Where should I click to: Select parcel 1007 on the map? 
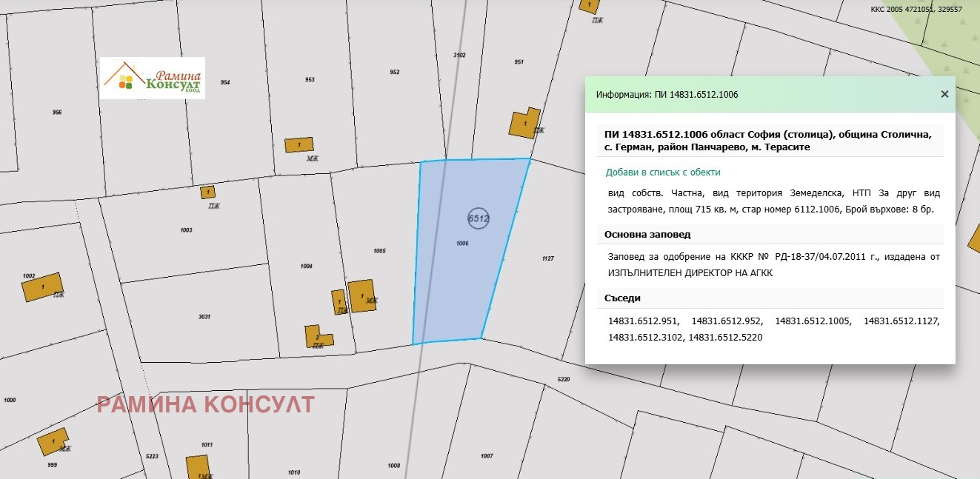coord(487,456)
